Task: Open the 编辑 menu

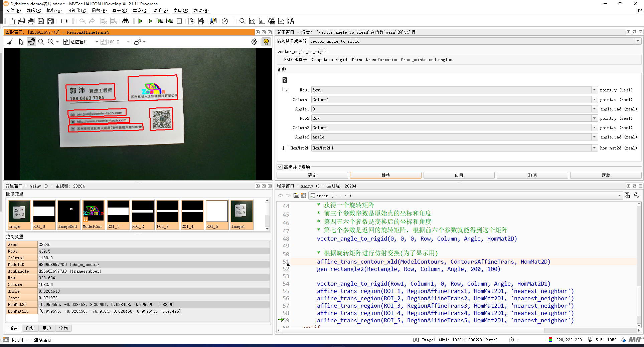Action: [x=34, y=10]
